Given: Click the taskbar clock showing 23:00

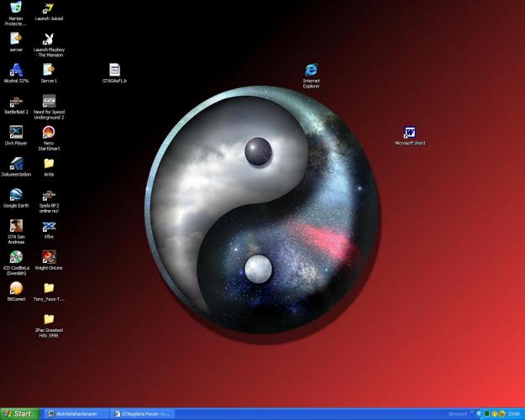Looking at the screenshot, I should pos(514,414).
